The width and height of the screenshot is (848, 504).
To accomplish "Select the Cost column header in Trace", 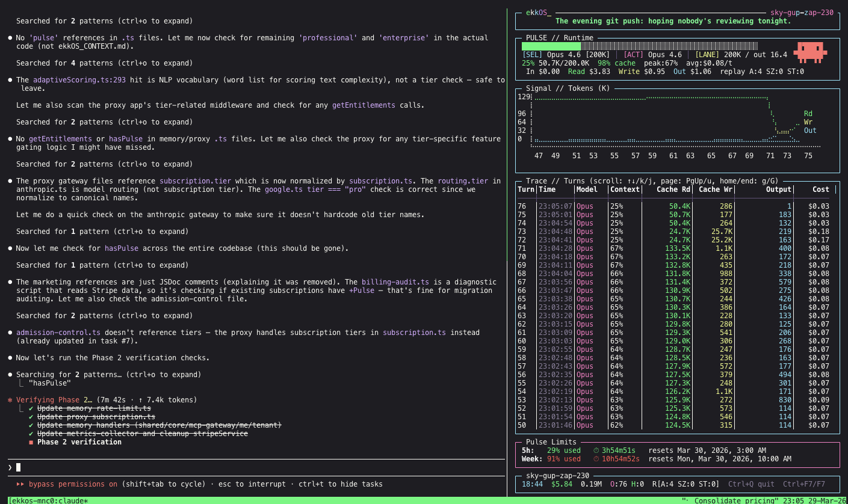I will click(x=820, y=189).
